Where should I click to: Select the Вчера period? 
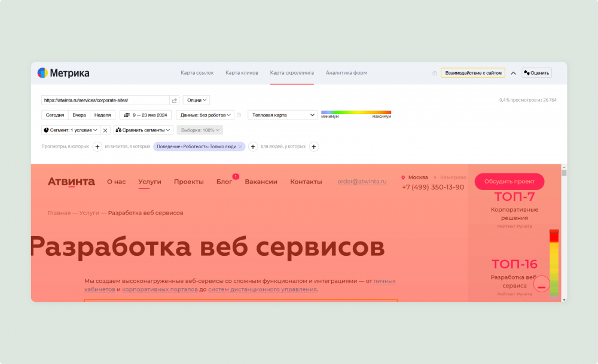pos(79,115)
